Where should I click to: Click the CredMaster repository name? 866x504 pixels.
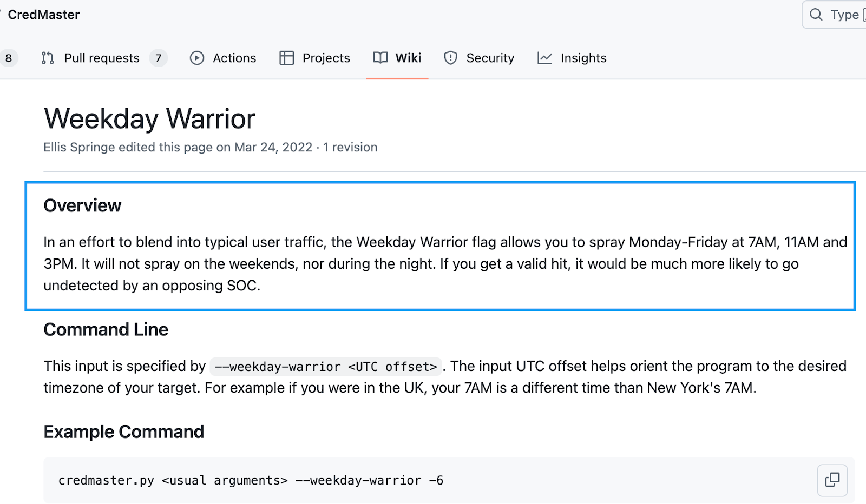(44, 15)
